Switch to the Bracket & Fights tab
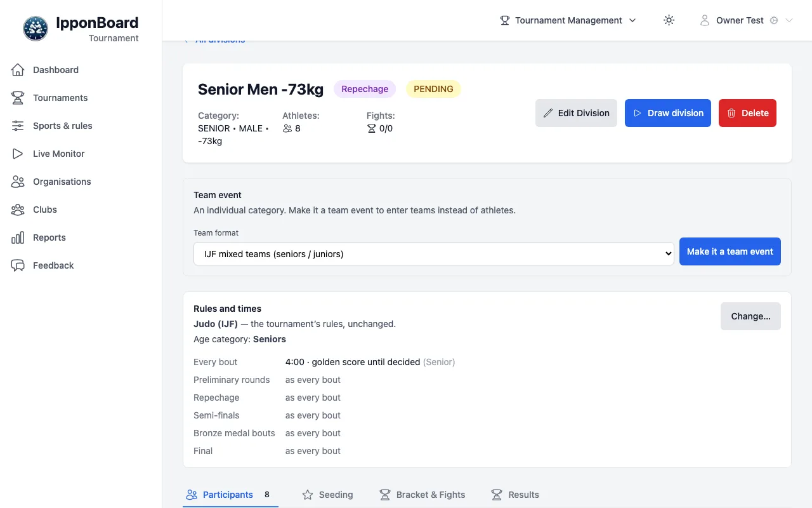Viewport: 812px width, 508px height. point(422,495)
